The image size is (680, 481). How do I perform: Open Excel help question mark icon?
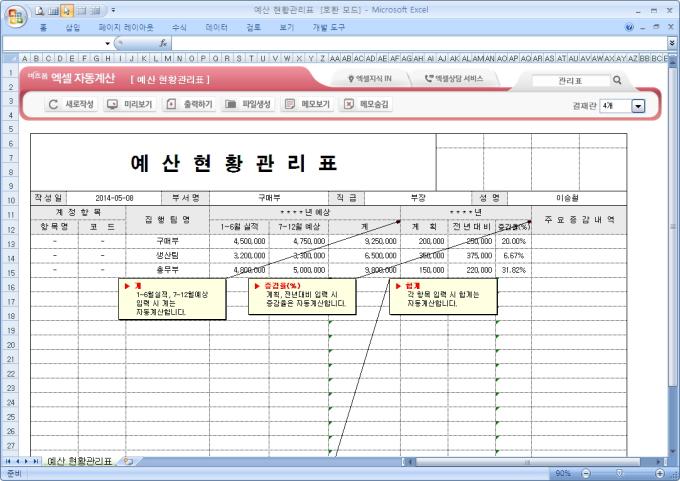tap(629, 27)
